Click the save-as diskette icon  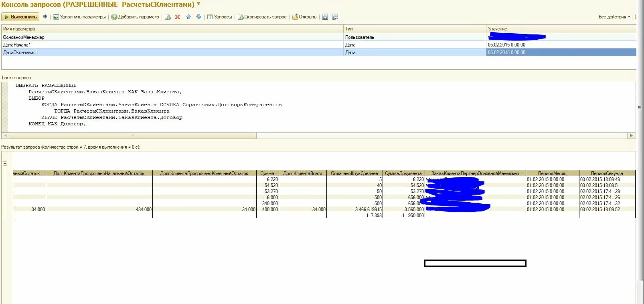point(335,17)
